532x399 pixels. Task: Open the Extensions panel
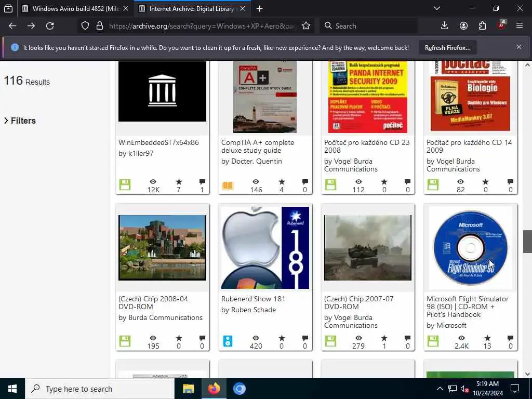pos(482,26)
